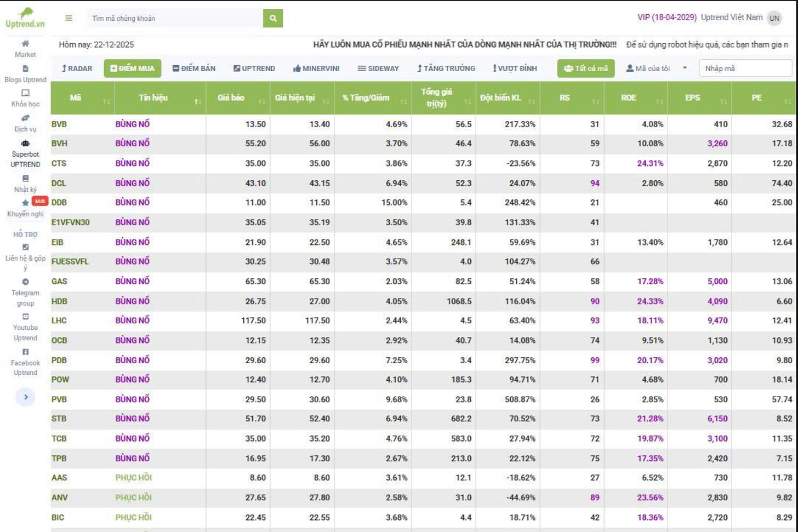Open stock code LHC
Image resolution: width=798 pixels, height=532 pixels.
(59, 321)
